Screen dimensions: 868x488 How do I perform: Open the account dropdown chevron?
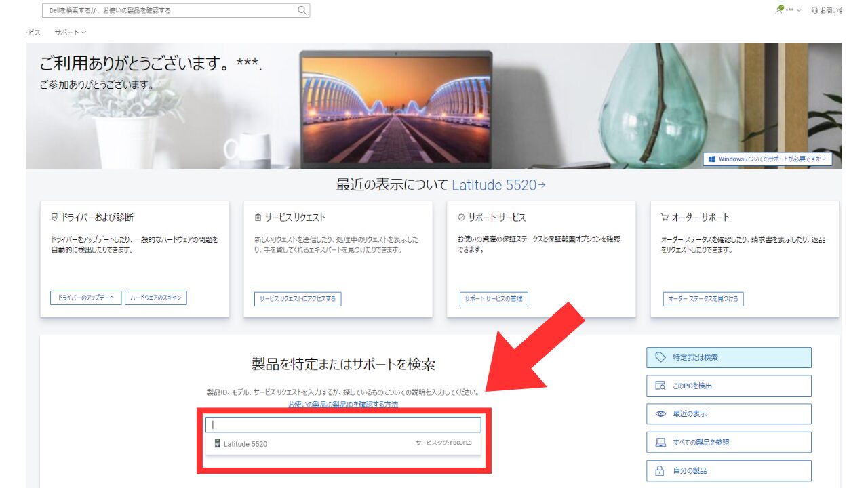799,11
